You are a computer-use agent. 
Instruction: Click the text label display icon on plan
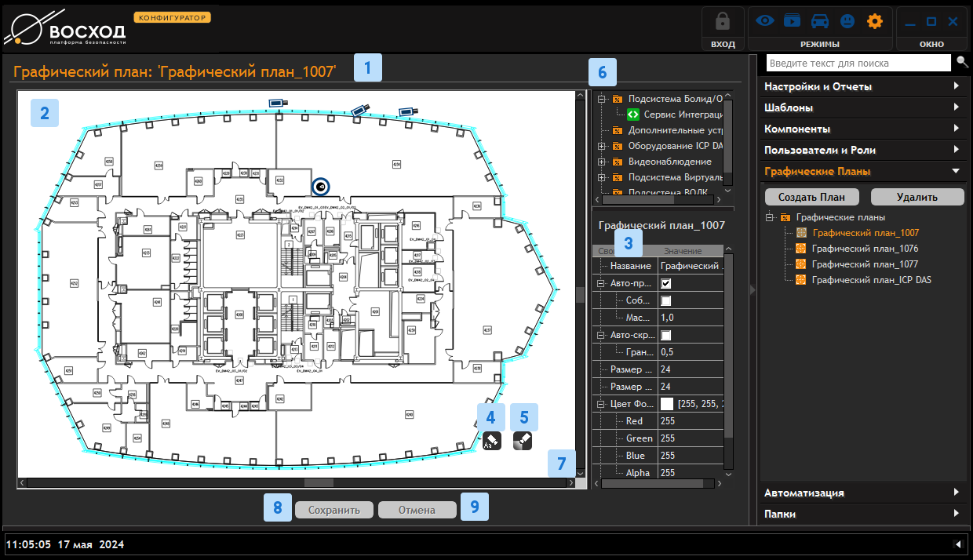(x=490, y=441)
